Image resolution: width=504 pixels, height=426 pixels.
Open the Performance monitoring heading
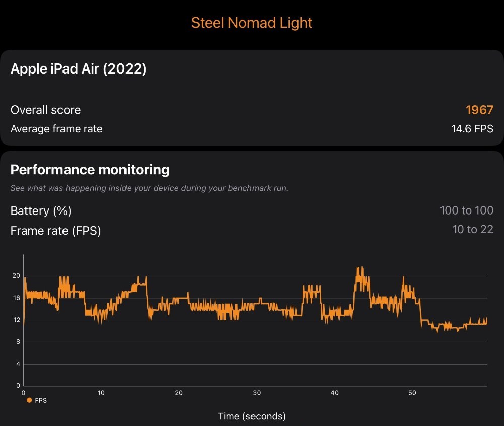90,170
